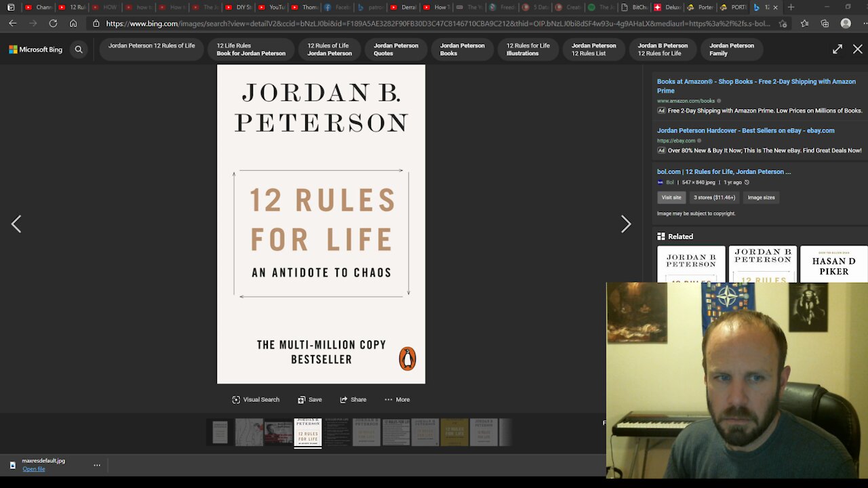Open Jordan Peterson Hardcover eBay ad link
Screen dimensions: 868x488
(x=745, y=131)
